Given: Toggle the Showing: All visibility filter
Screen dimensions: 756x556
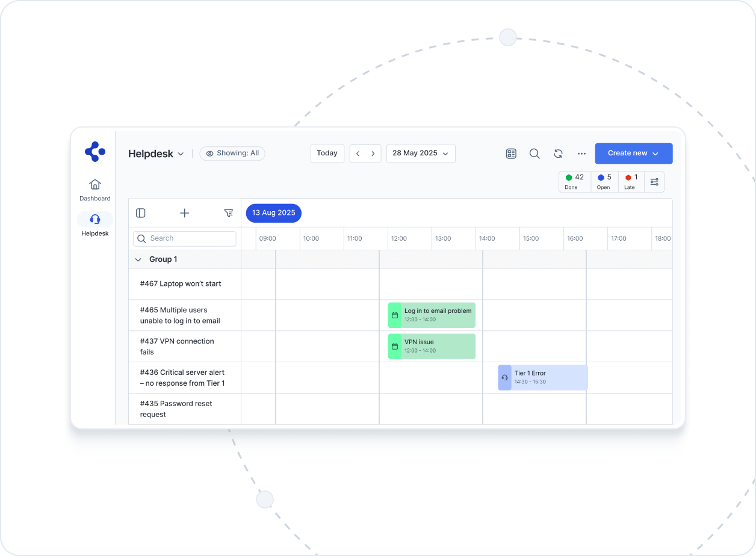Looking at the screenshot, I should (232, 153).
